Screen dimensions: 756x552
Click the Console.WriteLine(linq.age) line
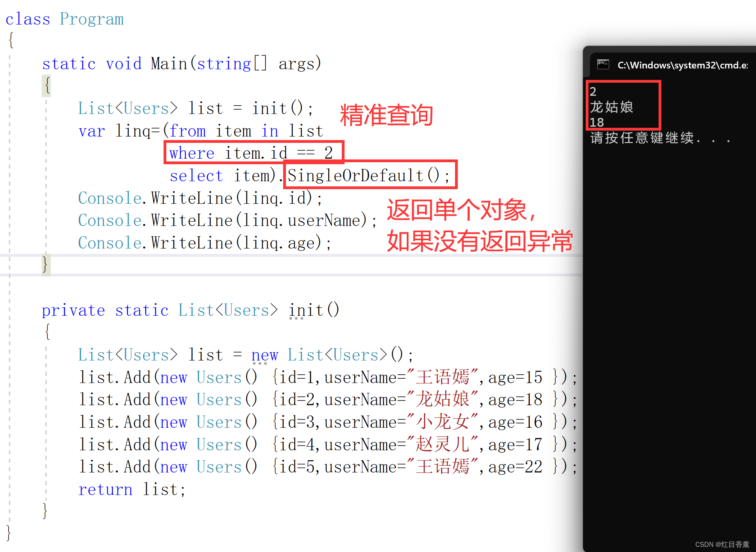tap(205, 243)
